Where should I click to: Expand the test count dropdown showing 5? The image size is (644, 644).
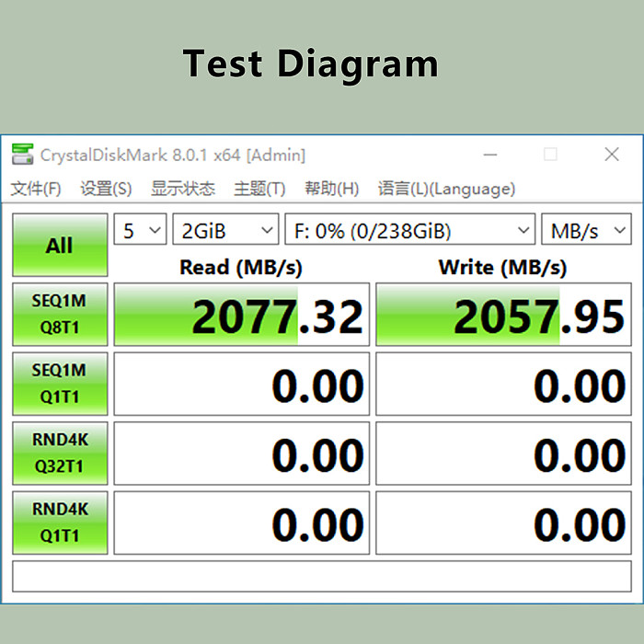pos(140,229)
